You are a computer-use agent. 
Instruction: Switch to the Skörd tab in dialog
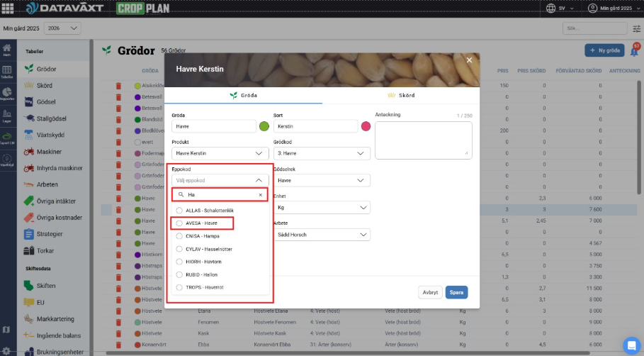click(400, 95)
